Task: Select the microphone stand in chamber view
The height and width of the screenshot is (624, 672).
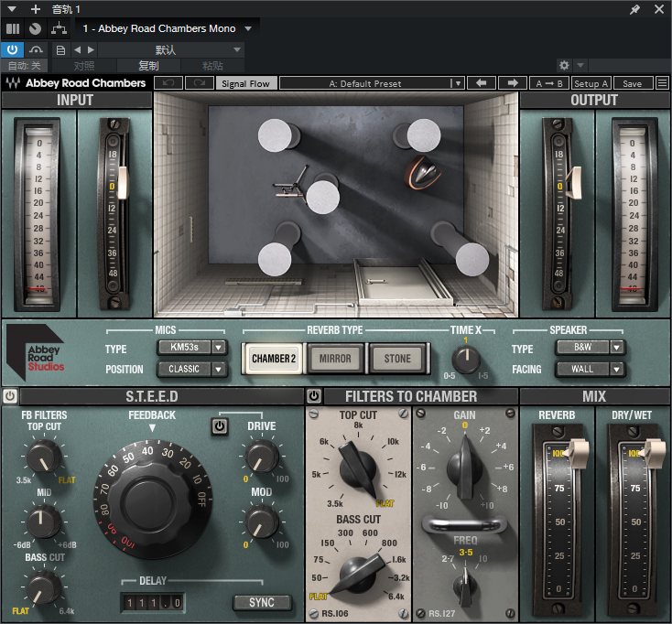Action: click(x=292, y=184)
